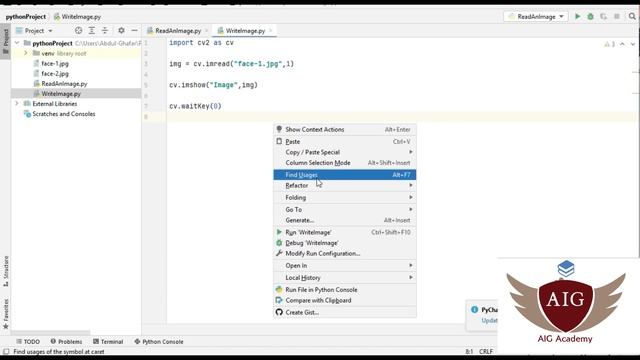The image size is (640, 360).
Task: Open Search Everywhere magnifier icon
Action: [632, 16]
